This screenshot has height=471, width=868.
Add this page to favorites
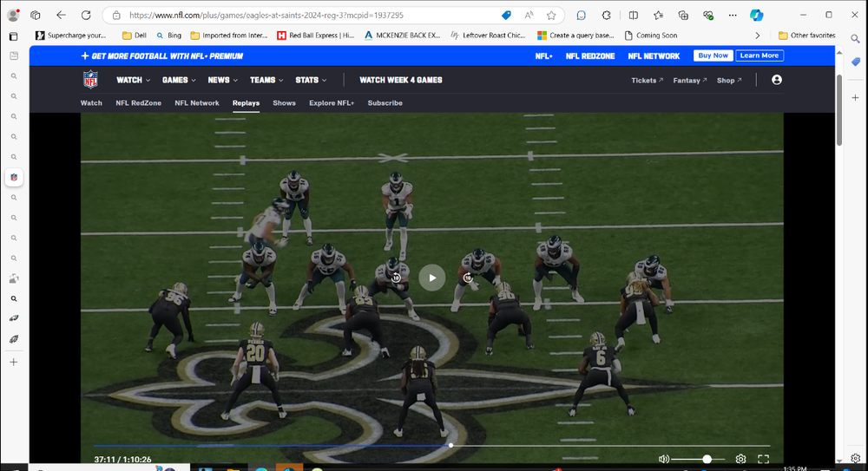[x=551, y=15]
